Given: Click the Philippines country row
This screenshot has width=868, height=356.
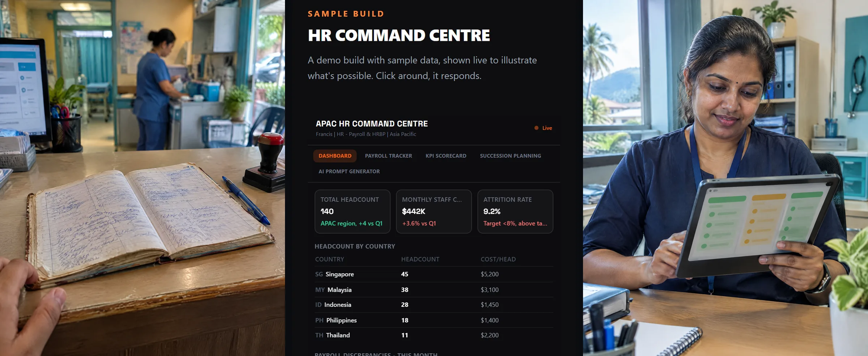Looking at the screenshot, I should tap(434, 320).
